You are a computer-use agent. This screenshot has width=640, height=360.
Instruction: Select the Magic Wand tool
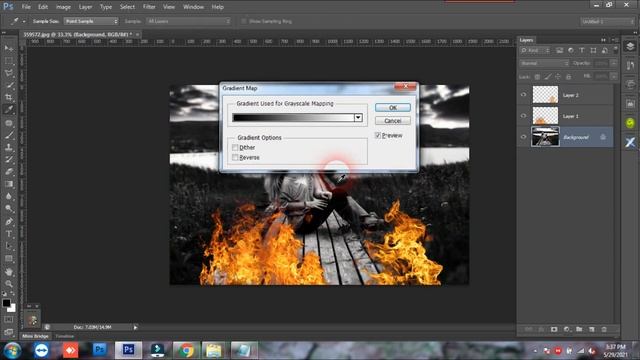coord(9,85)
